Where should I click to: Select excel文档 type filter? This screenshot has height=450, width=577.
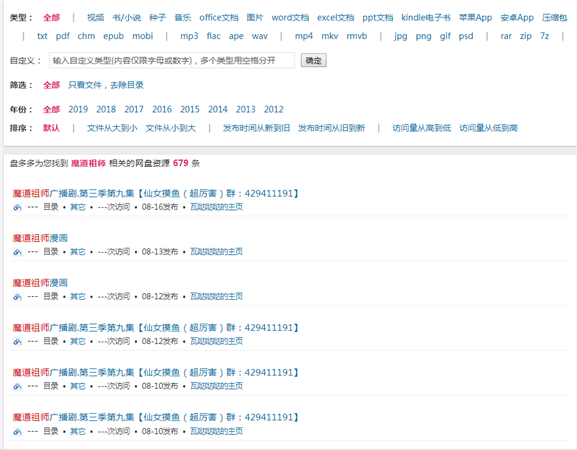point(336,18)
